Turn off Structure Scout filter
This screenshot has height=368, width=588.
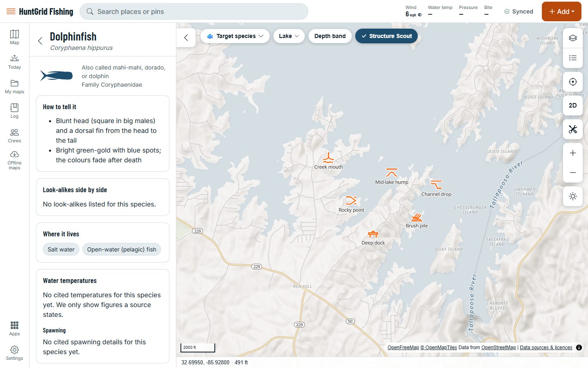pos(386,36)
